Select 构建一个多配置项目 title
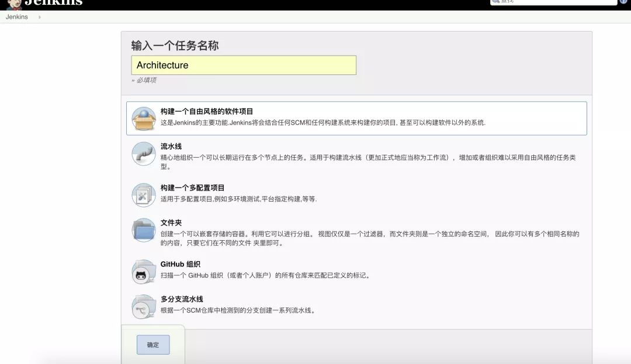631x364 pixels. coord(192,188)
